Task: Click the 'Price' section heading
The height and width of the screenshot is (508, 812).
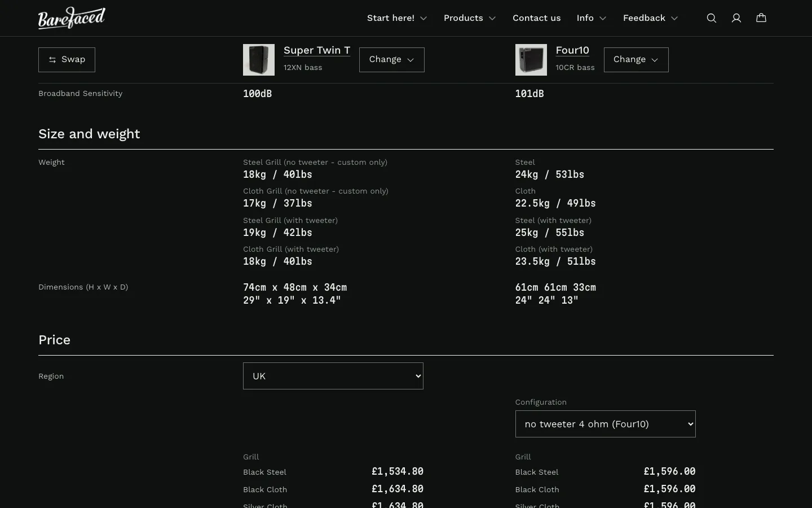Action: pos(54,340)
